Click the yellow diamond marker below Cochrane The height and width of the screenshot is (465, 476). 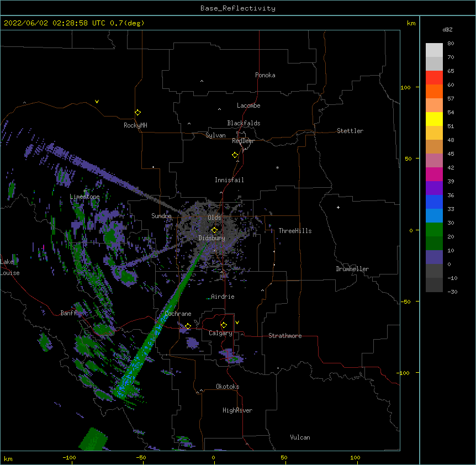[188, 326]
